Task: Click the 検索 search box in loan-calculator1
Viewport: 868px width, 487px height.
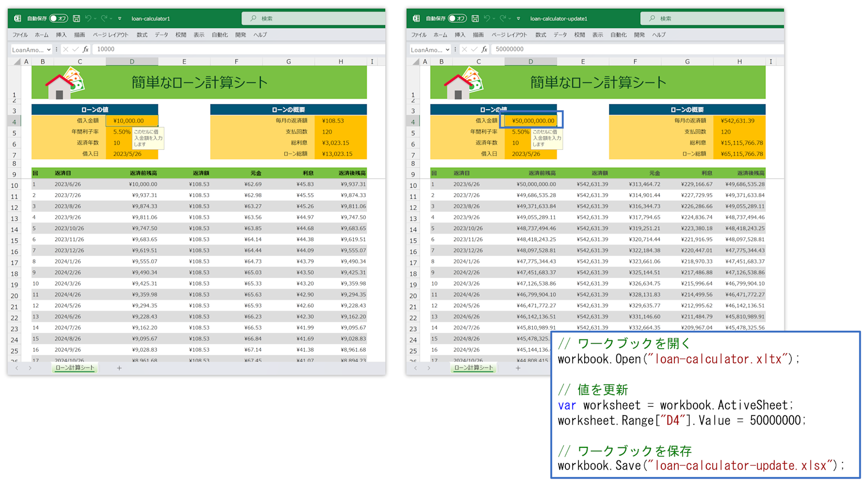Action: [314, 18]
